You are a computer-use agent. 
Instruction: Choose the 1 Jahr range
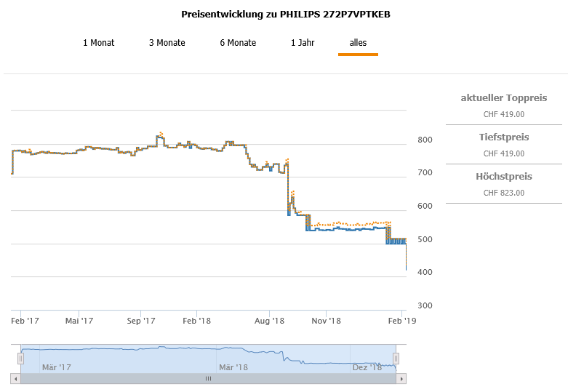(x=303, y=43)
